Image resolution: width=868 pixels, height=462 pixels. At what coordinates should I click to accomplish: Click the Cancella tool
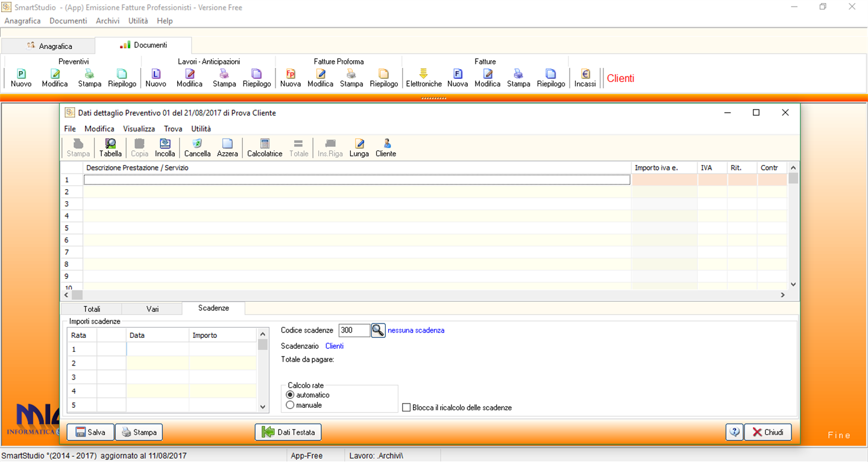[x=197, y=148]
